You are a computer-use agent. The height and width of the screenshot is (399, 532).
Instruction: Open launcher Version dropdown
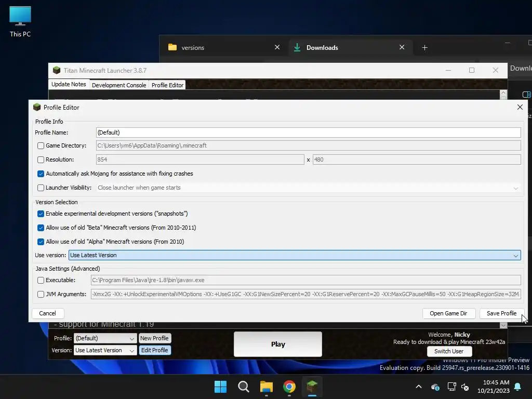click(105, 350)
